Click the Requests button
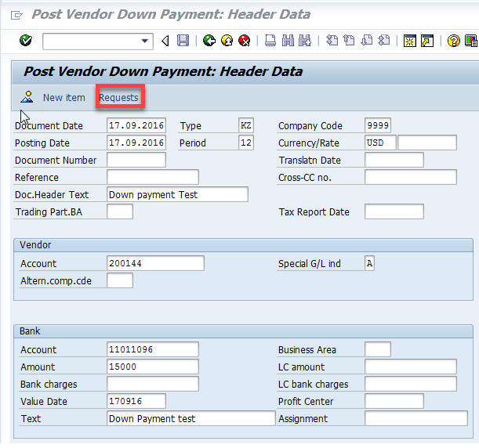The height and width of the screenshot is (448, 479). tap(118, 98)
